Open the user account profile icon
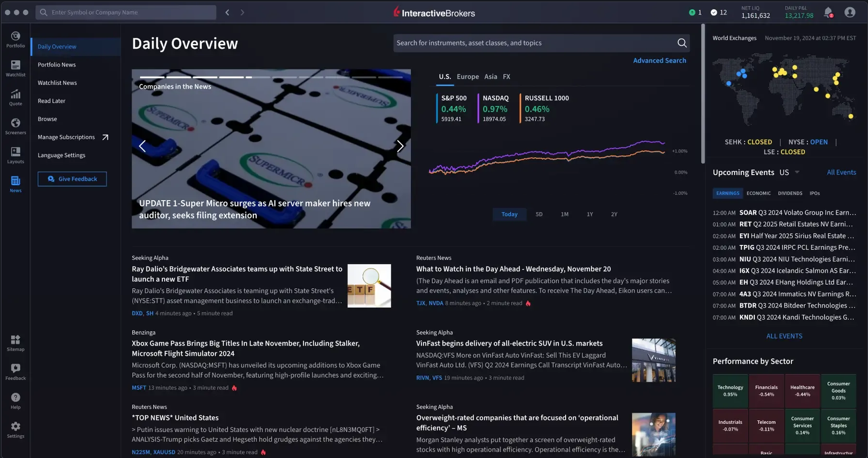Viewport: 868px width, 458px height. pos(850,12)
